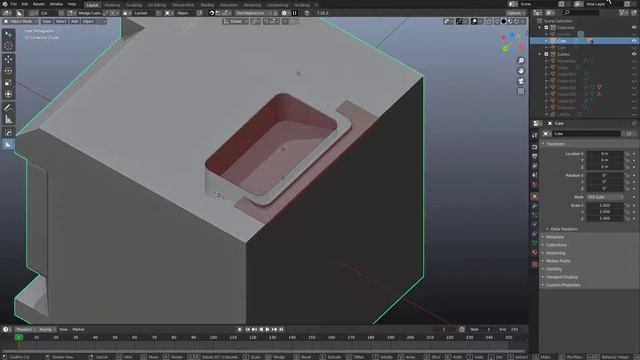Toggle Cutters collection exclude checkbox

[x=546, y=54]
